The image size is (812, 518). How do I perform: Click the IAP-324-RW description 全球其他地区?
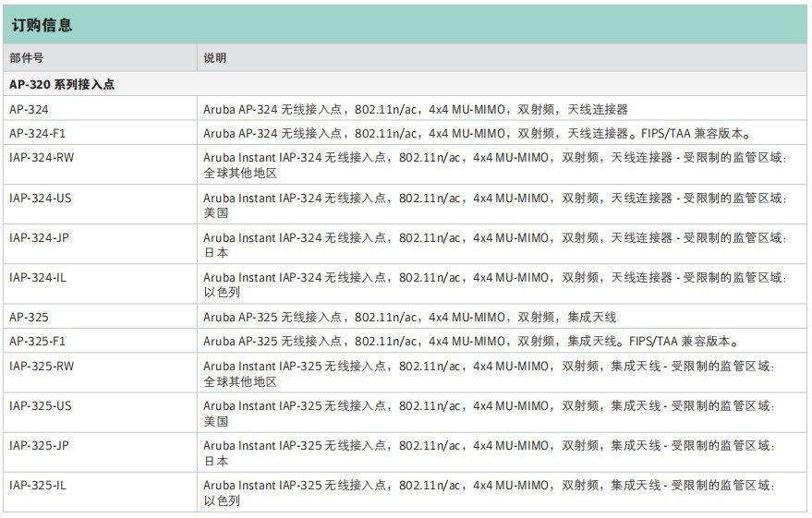tap(495, 165)
